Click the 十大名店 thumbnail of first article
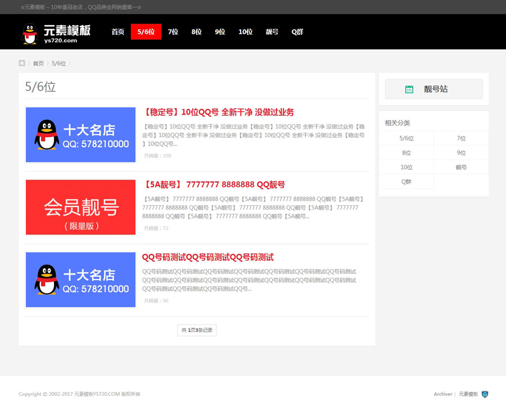Image resolution: width=506 pixels, height=420 pixels. [80, 134]
